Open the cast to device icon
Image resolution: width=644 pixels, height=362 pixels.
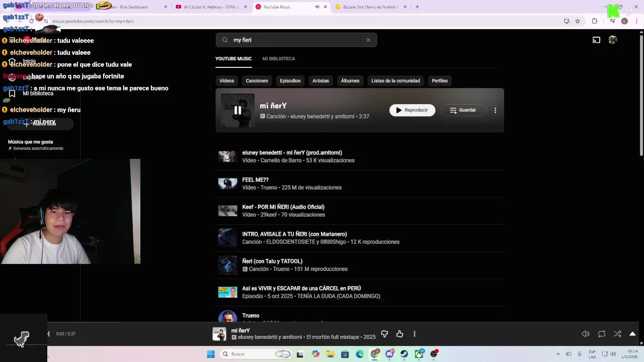point(596,40)
